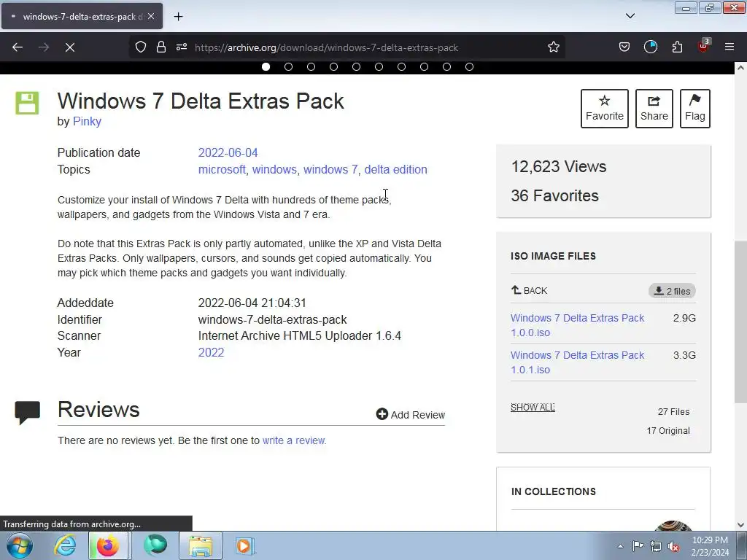747x560 pixels.
Task: Launch Internet Explorer from taskbar
Action: point(64,545)
